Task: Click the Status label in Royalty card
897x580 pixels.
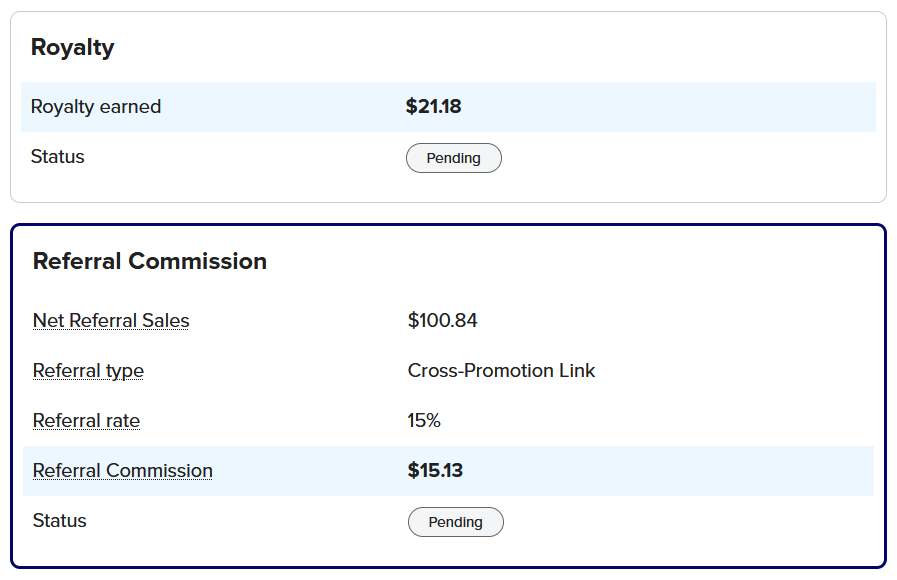Action: tap(58, 157)
